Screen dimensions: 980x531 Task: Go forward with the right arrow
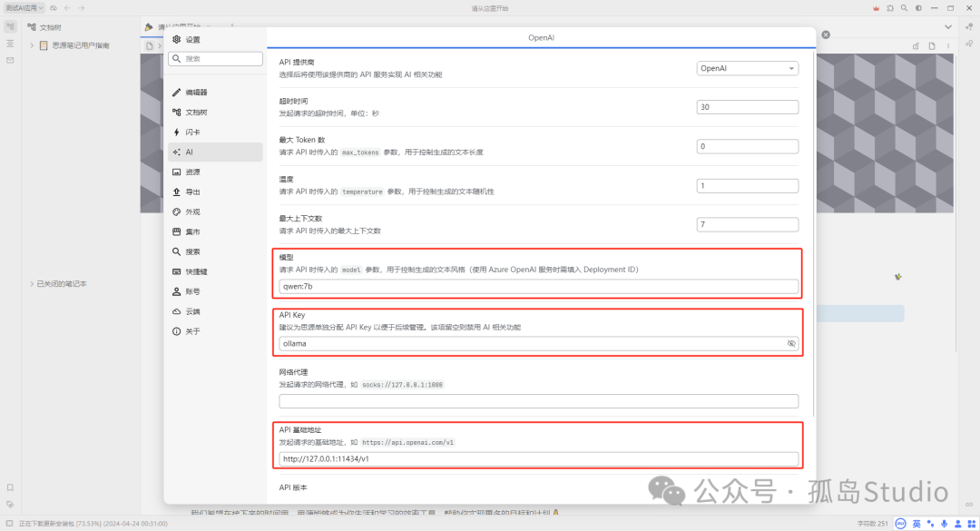pos(82,8)
